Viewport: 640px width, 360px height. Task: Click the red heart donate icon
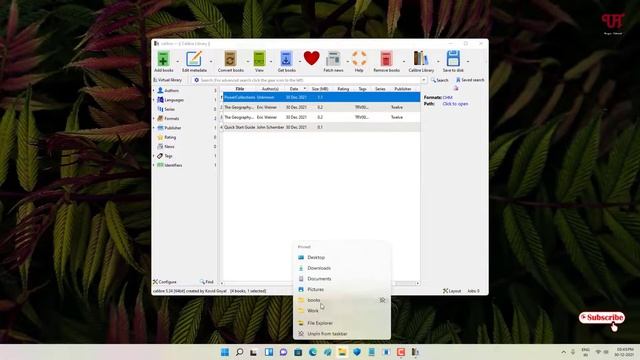[311, 58]
